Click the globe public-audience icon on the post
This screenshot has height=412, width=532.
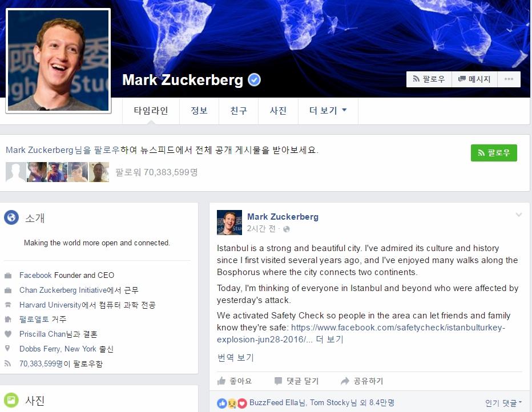coord(287,229)
